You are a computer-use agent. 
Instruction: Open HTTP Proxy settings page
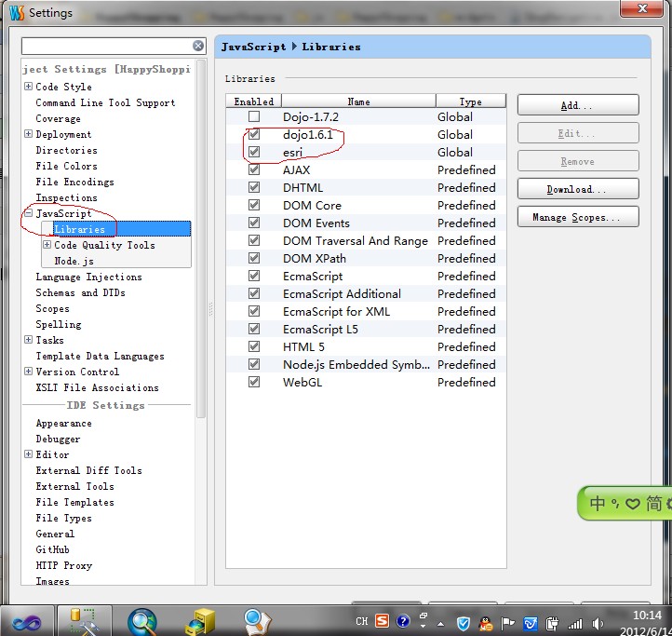[64, 565]
